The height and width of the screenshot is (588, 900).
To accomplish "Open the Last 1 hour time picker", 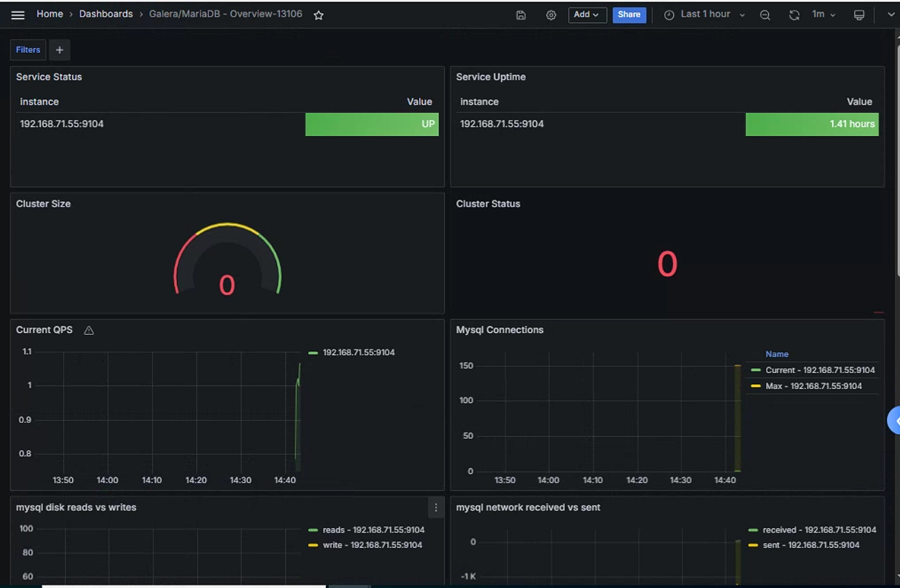I will (x=704, y=15).
